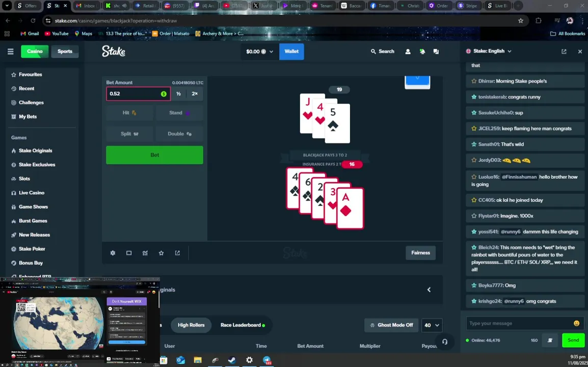The width and height of the screenshot is (588, 367).
Task: Open live stats chart icon
Action: click(x=145, y=253)
